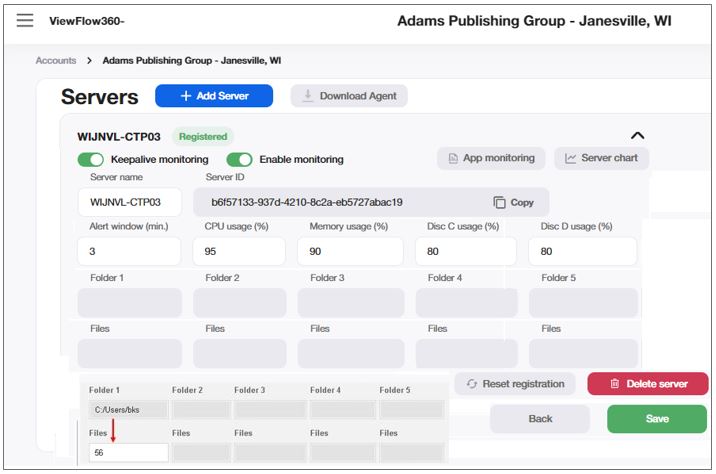716x474 pixels.
Task: Focus the Memory usage percent field
Action: 350,251
